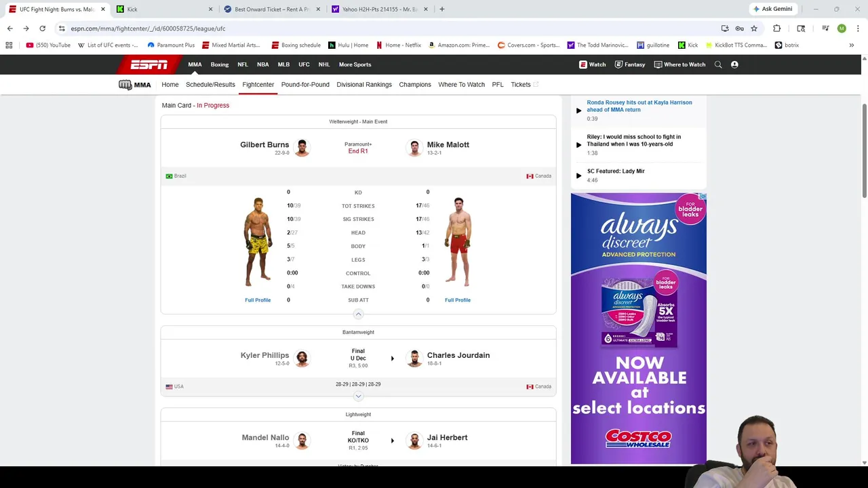
Task: Open the Tickets external link
Action: click(x=524, y=85)
